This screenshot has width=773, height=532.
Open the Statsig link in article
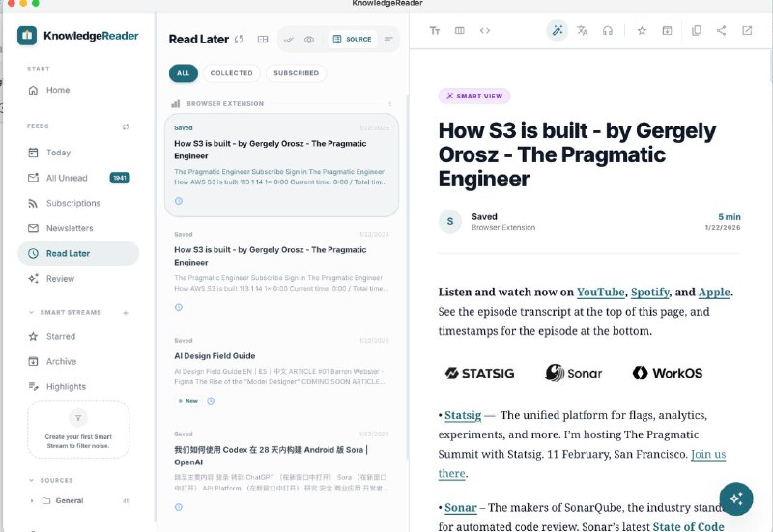463,415
